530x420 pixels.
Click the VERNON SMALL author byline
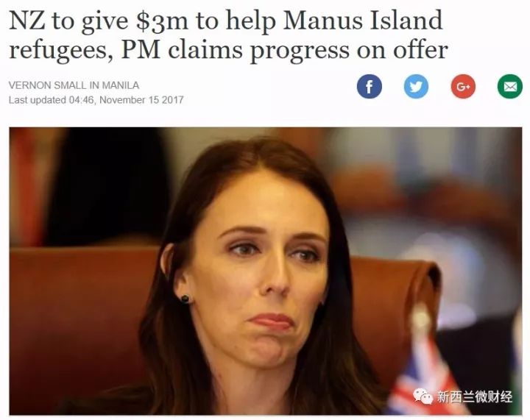(74, 85)
